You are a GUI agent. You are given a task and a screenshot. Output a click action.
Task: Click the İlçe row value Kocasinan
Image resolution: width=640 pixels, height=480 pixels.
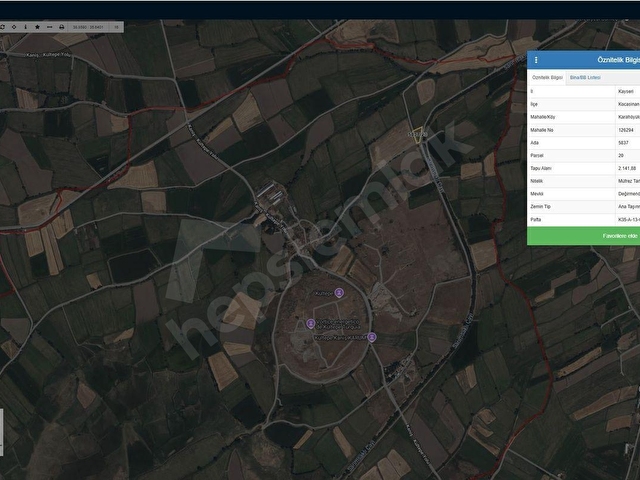click(x=629, y=104)
